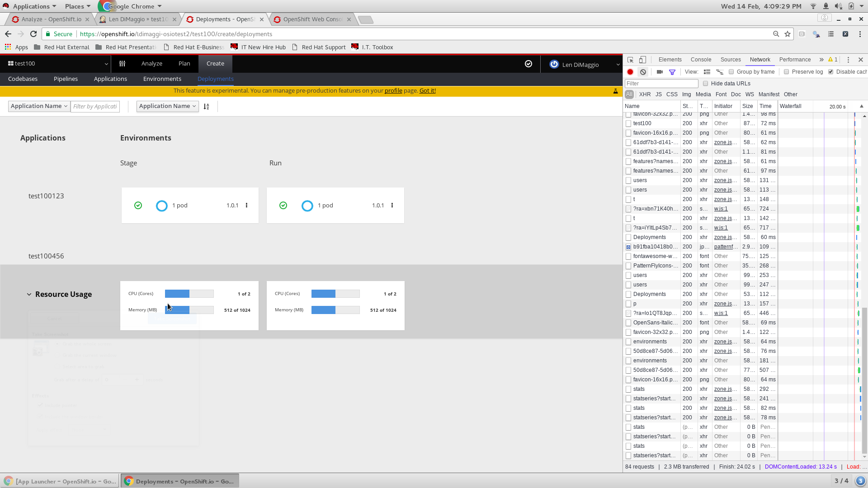This screenshot has width=868, height=488.
Task: Clear the network requests list
Action: click(x=643, y=72)
